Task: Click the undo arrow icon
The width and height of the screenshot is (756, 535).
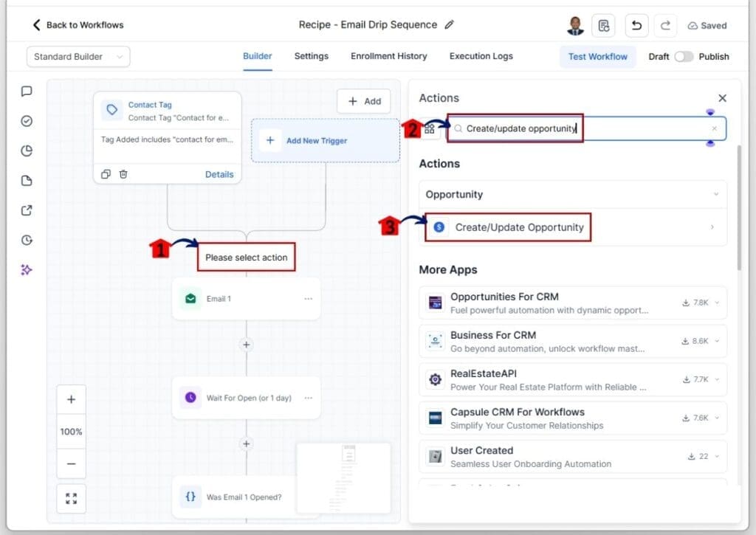Action: pos(636,25)
